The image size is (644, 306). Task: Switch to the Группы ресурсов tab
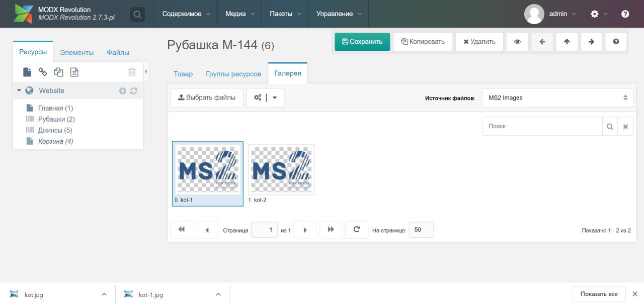(233, 74)
